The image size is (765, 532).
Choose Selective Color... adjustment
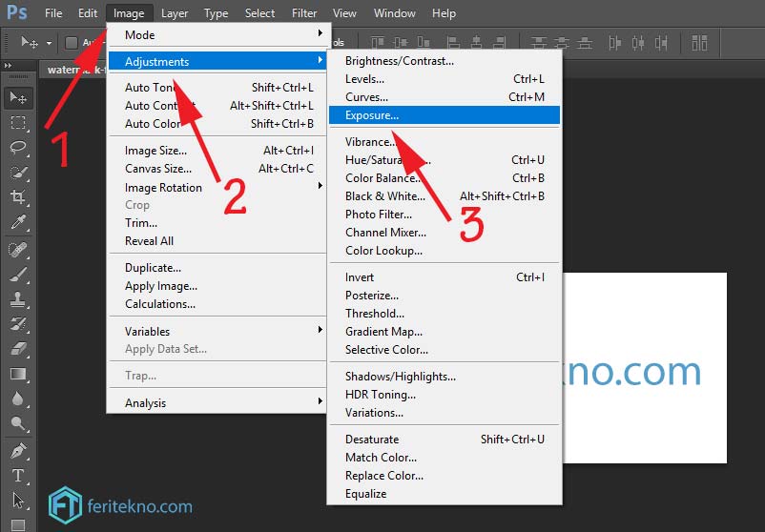[445, 349]
